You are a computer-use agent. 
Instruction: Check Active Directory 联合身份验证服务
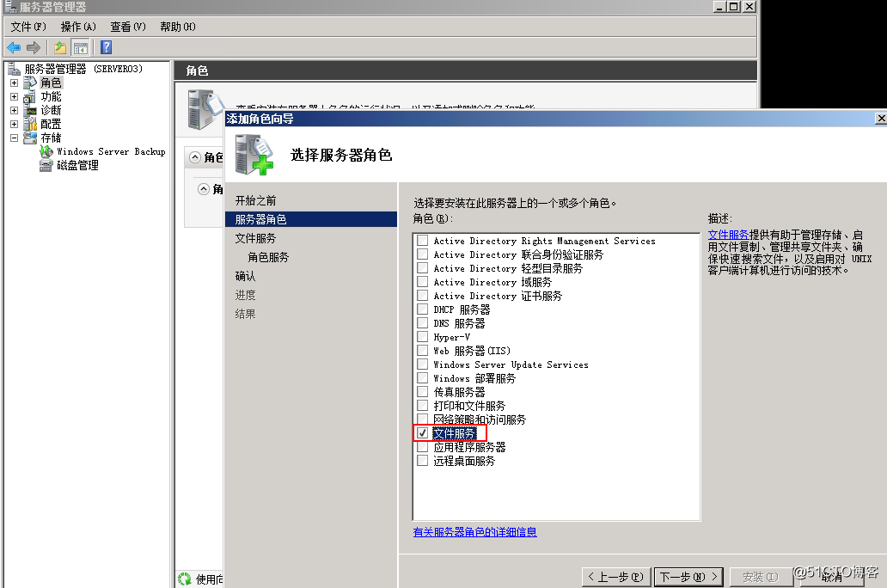(x=423, y=254)
